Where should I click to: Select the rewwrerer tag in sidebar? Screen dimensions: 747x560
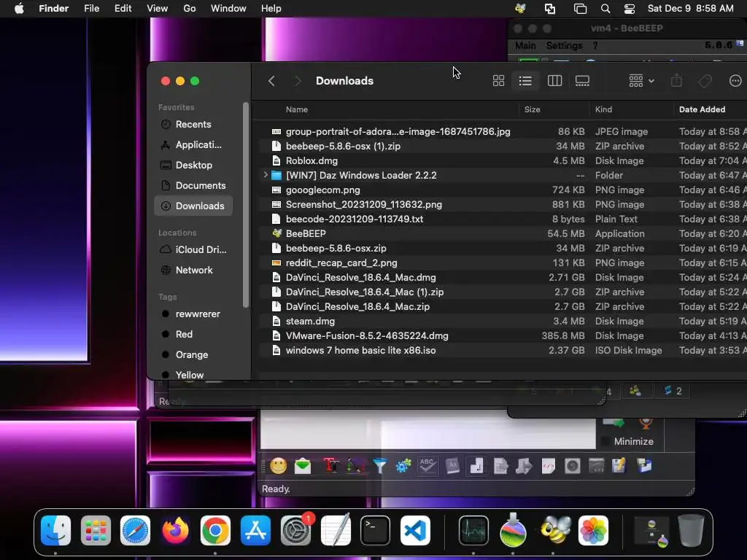193,314
